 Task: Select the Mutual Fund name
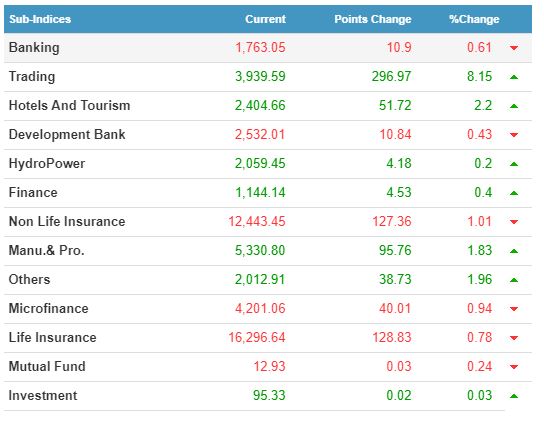(47, 367)
